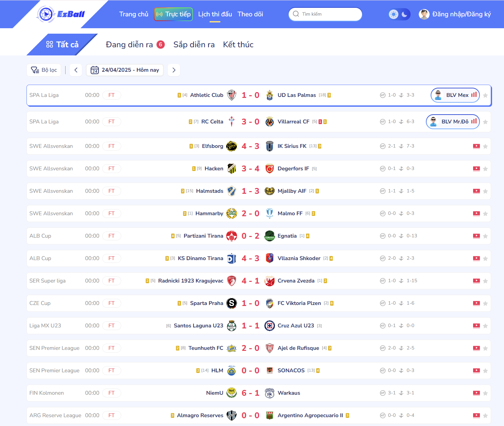Click the UD Las Palmas crest

coord(270,95)
